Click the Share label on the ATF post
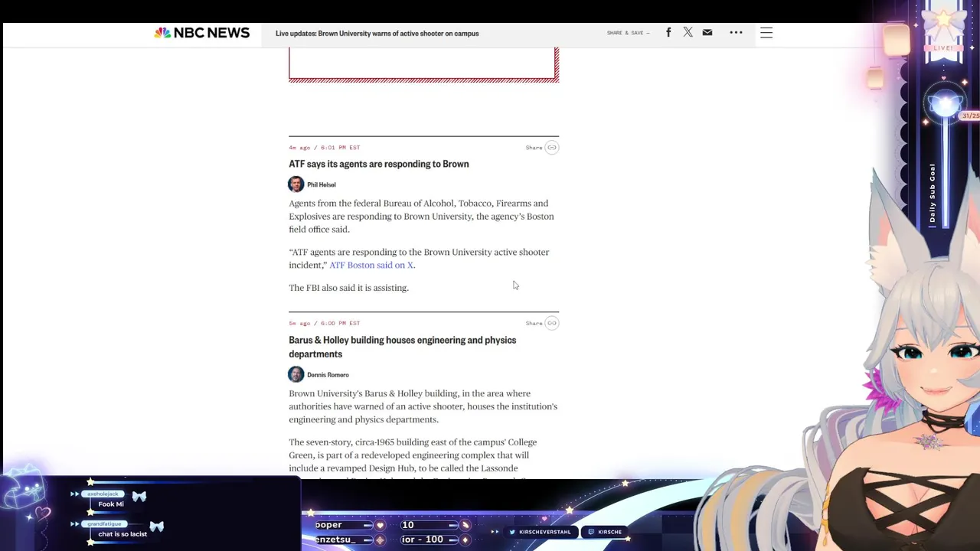This screenshot has height=551, width=980. click(x=534, y=147)
